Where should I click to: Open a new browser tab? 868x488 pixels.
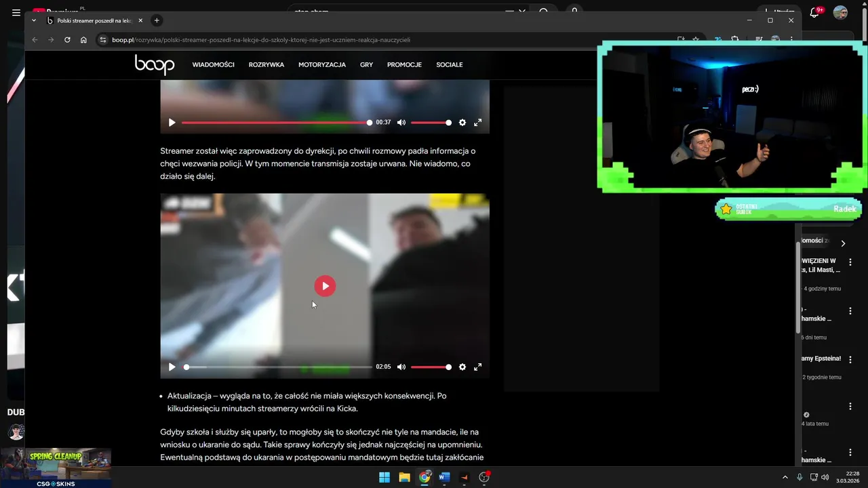point(157,20)
